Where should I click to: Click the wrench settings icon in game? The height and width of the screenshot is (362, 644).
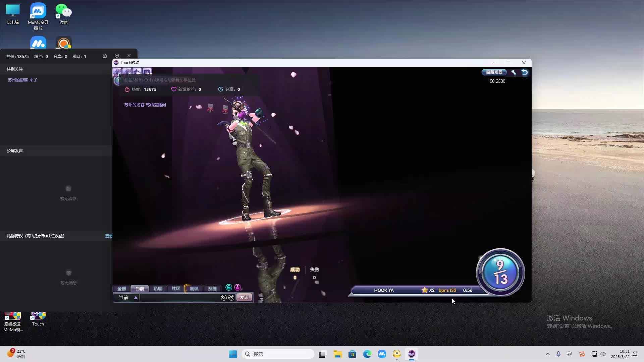click(514, 72)
